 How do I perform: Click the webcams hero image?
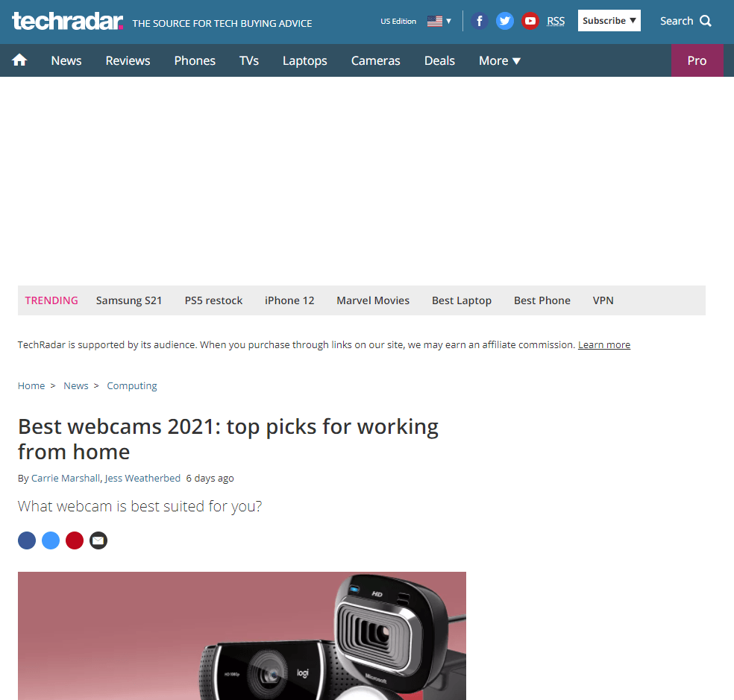point(242,635)
